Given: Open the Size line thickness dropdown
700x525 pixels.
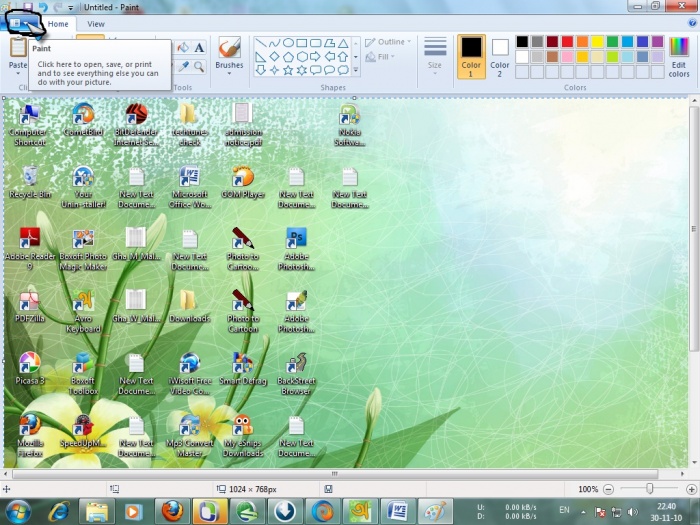Looking at the screenshot, I should 435,55.
